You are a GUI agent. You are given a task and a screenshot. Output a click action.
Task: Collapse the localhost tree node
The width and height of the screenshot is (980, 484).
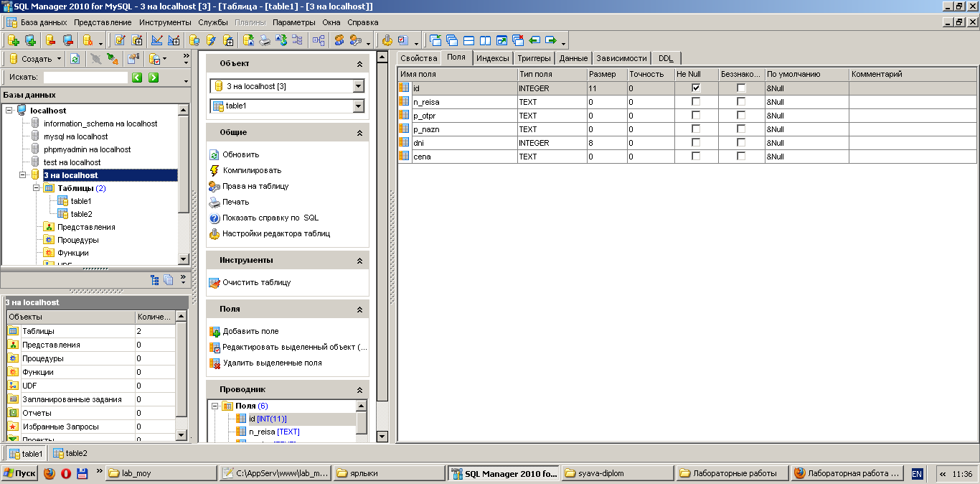tap(9, 111)
